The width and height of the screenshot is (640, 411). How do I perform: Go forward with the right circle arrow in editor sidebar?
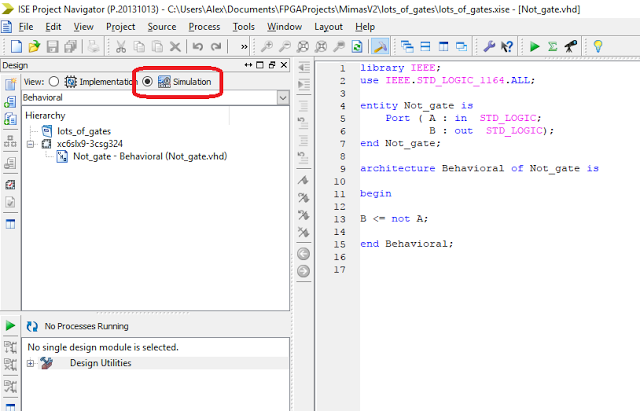303,271
